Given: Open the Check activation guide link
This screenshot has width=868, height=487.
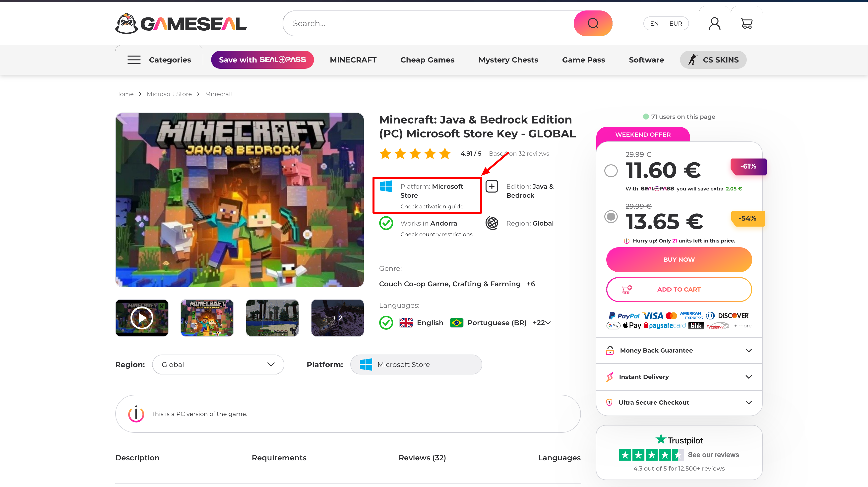Looking at the screenshot, I should pos(432,206).
